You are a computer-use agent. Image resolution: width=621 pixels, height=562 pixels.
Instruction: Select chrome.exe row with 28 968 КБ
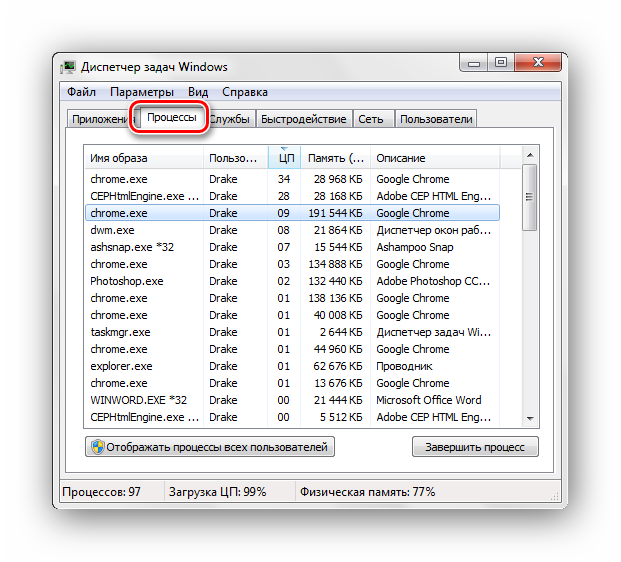tap(292, 179)
